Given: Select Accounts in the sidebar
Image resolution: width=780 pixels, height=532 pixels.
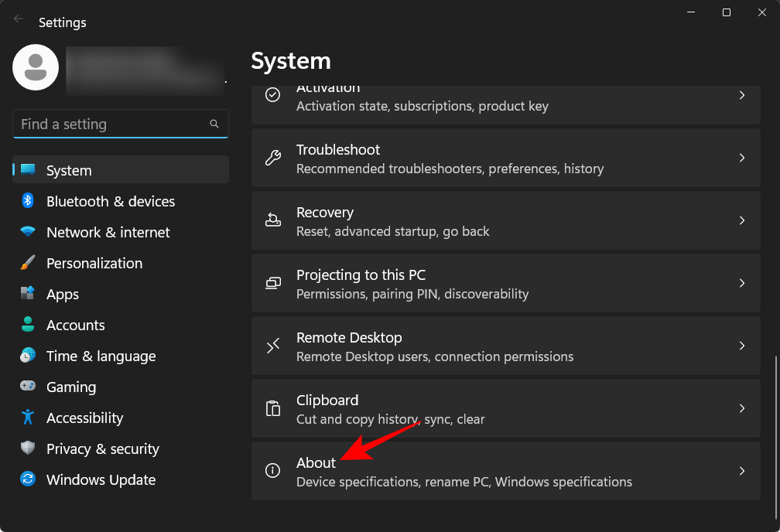Looking at the screenshot, I should (75, 325).
